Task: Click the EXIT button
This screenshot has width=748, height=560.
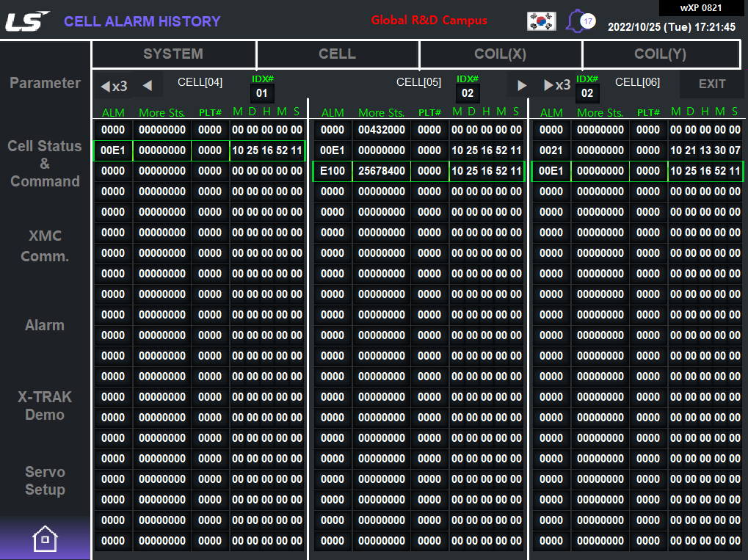Action: pos(712,84)
